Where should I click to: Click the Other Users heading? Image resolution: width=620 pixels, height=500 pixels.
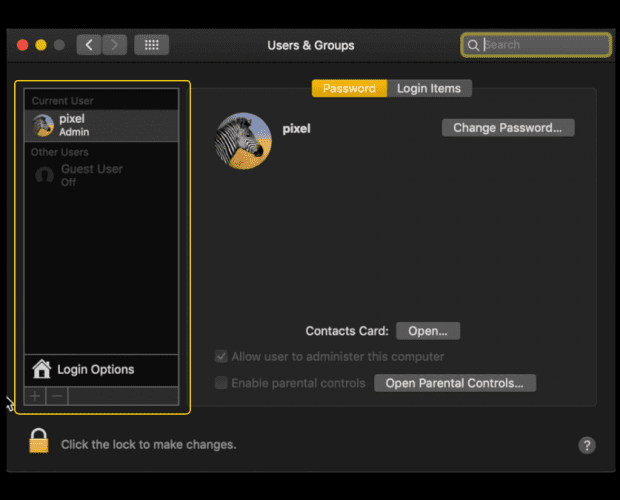pos(60,152)
